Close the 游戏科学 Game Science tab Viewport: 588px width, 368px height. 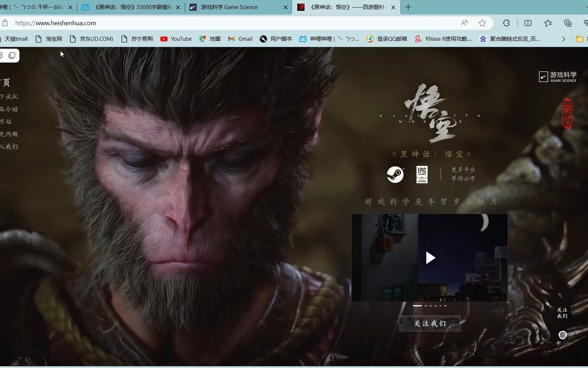pyautogui.click(x=286, y=7)
